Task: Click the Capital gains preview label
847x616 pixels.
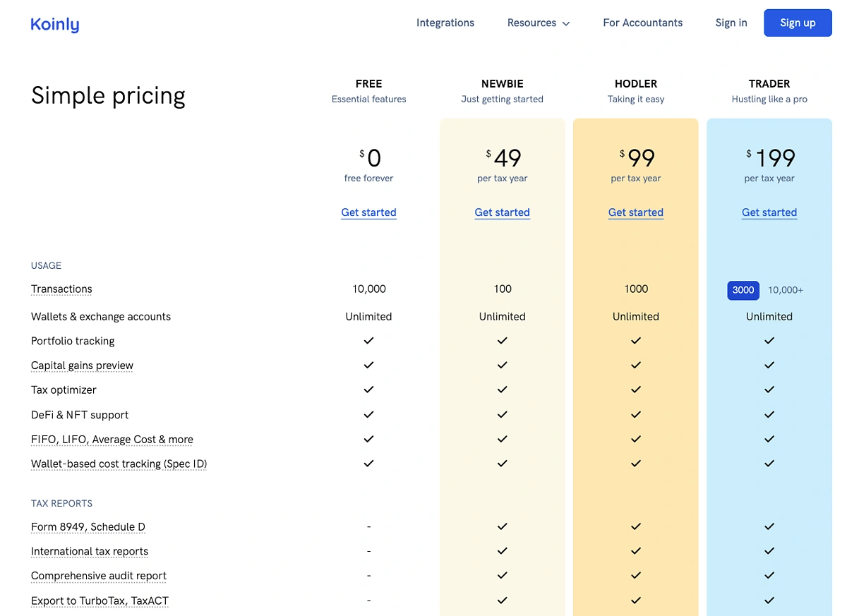Action: pos(82,366)
